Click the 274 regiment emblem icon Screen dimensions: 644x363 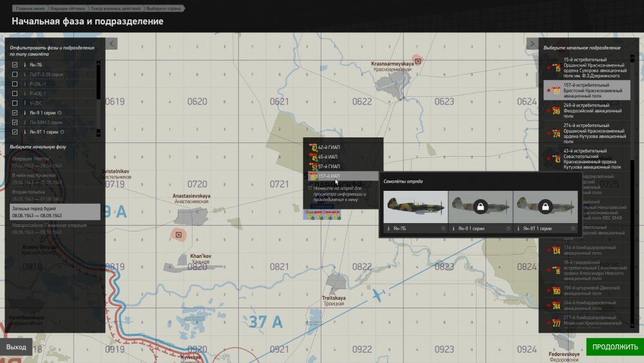[556, 133]
